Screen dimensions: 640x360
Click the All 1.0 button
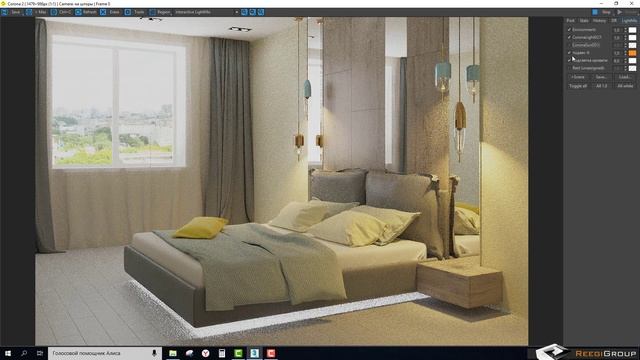click(x=601, y=86)
